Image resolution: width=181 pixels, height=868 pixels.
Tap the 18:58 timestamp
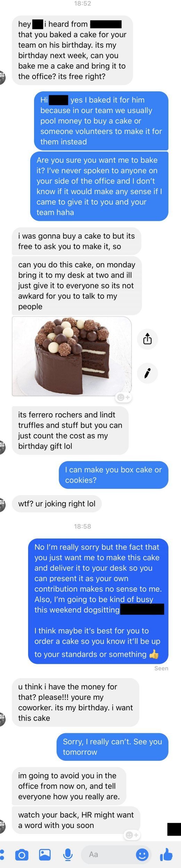82,526
